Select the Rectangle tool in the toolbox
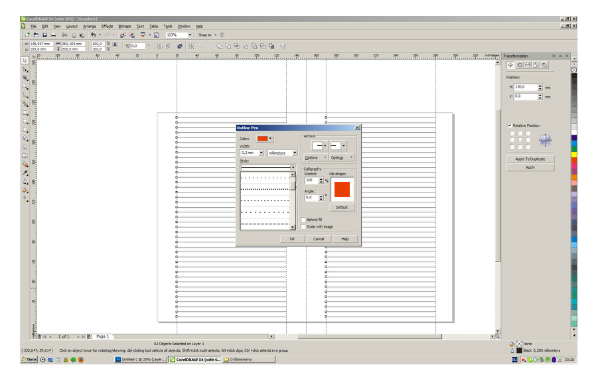Screen dimensions: 600x379 tap(25, 113)
